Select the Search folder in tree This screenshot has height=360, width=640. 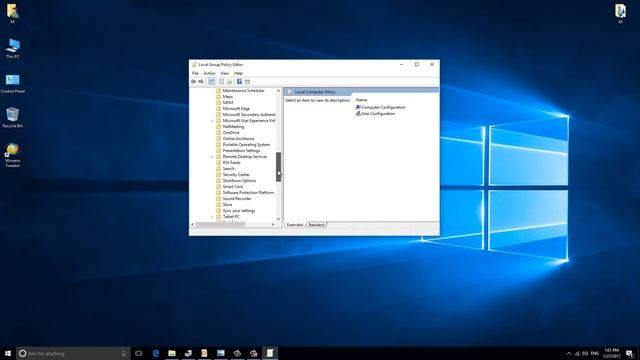coord(225,169)
